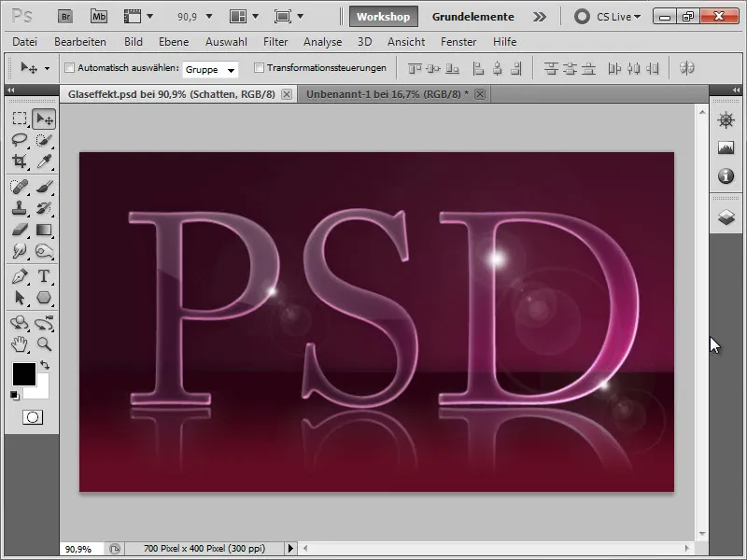Select the Blur/Smudge tool
Image resolution: width=747 pixels, height=560 pixels.
(x=20, y=251)
